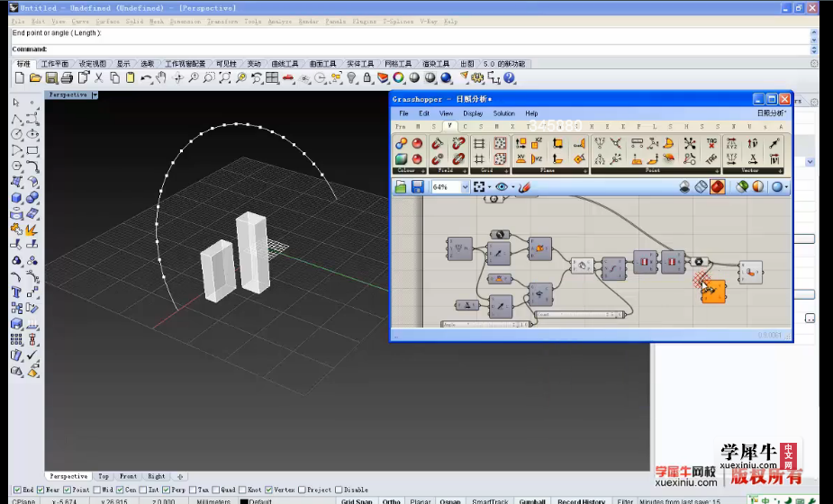The height and width of the screenshot is (504, 833).
Task: Click the red shaded preview icon in Grasshopper
Action: pyautogui.click(x=718, y=187)
